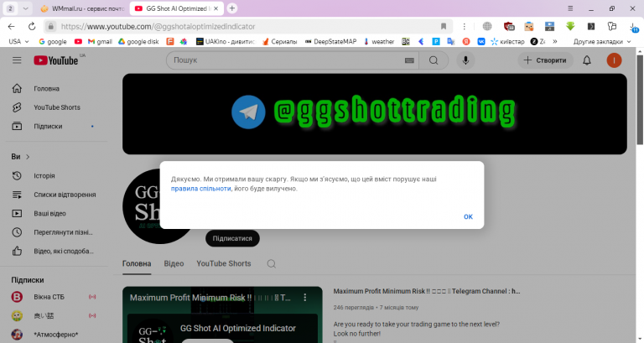The width and height of the screenshot is (644, 343).
Task: Open browser downloads icon with badge
Action: pyautogui.click(x=633, y=27)
